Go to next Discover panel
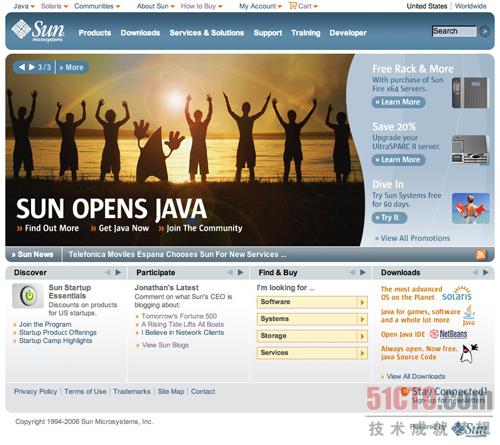This screenshot has height=445, width=500. (118, 272)
